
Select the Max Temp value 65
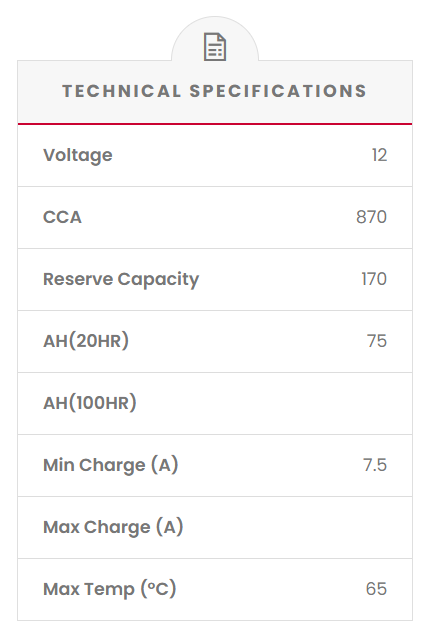pos(377,589)
